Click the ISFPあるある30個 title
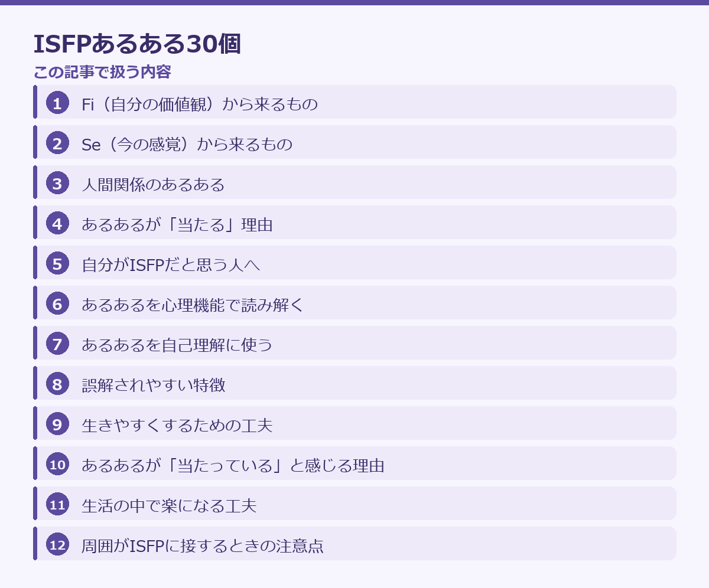Screen dimensions: 709x588 pyautogui.click(x=137, y=44)
